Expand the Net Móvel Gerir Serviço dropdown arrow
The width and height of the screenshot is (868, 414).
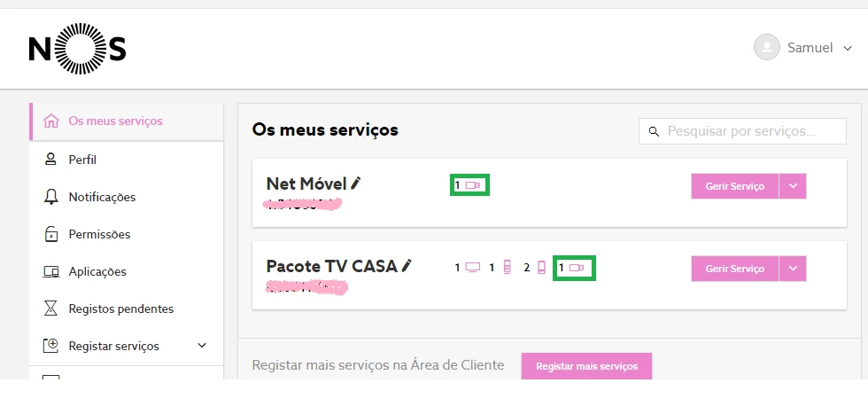tap(793, 186)
